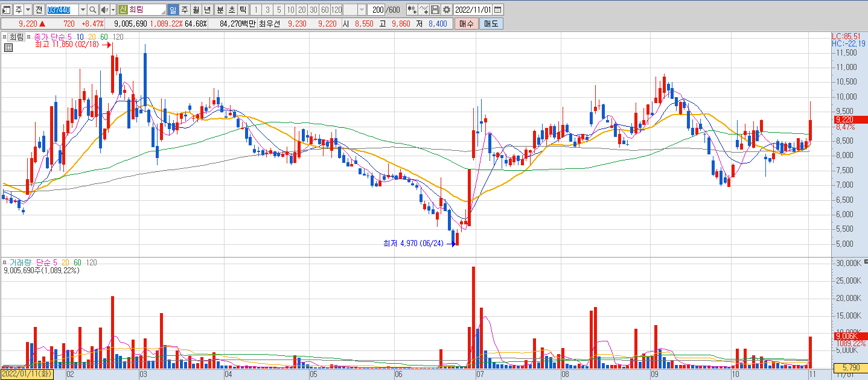Open chart settings gear icon

[446, 10]
